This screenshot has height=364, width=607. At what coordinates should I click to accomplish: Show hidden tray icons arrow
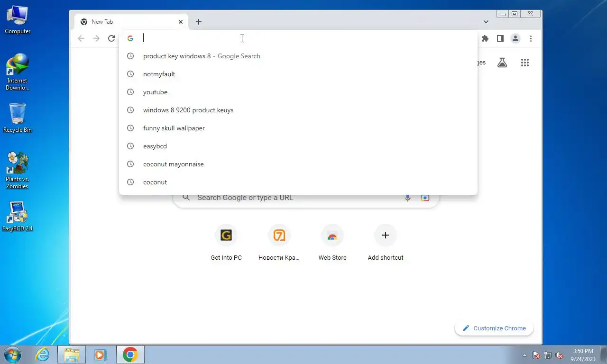point(524,355)
